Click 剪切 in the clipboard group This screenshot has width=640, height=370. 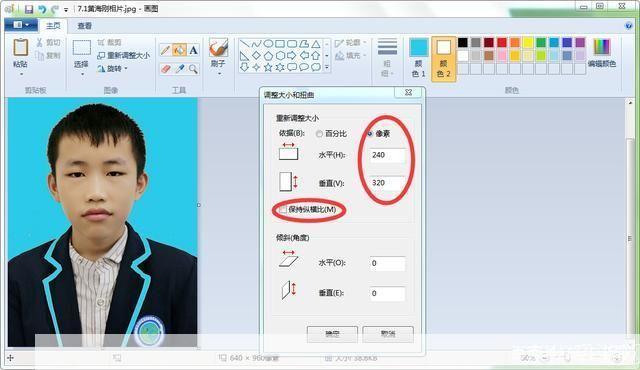[x=49, y=42]
